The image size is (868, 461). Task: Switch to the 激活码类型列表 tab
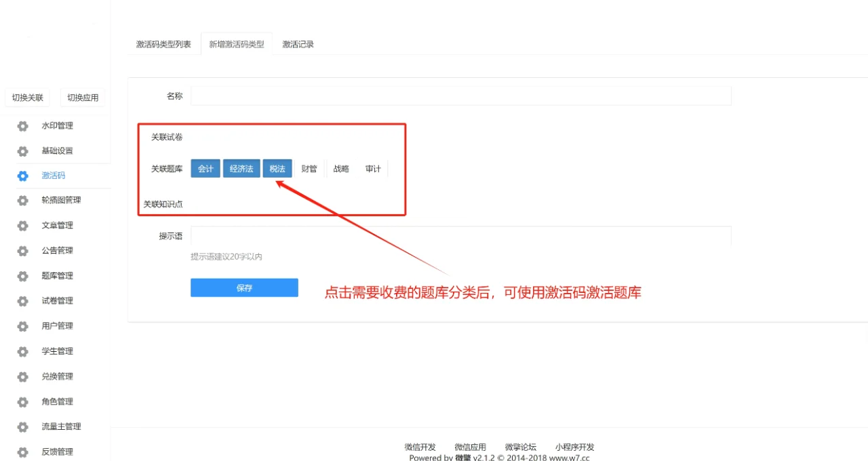163,43
